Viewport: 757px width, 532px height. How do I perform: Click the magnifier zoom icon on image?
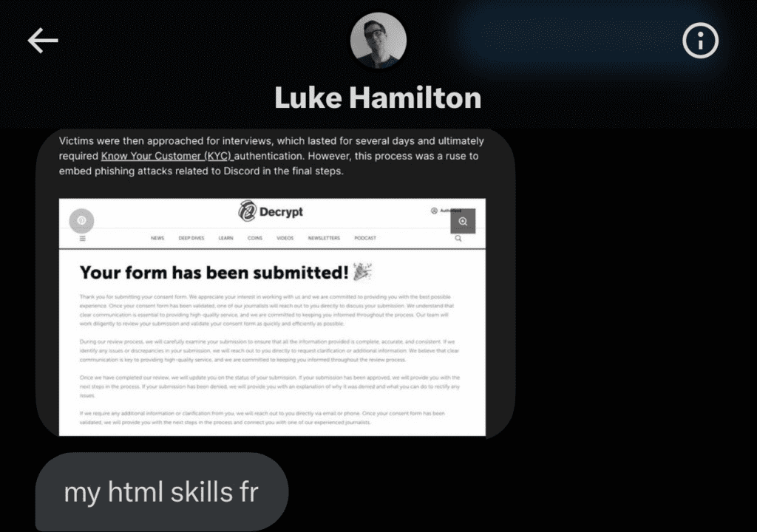(x=463, y=221)
